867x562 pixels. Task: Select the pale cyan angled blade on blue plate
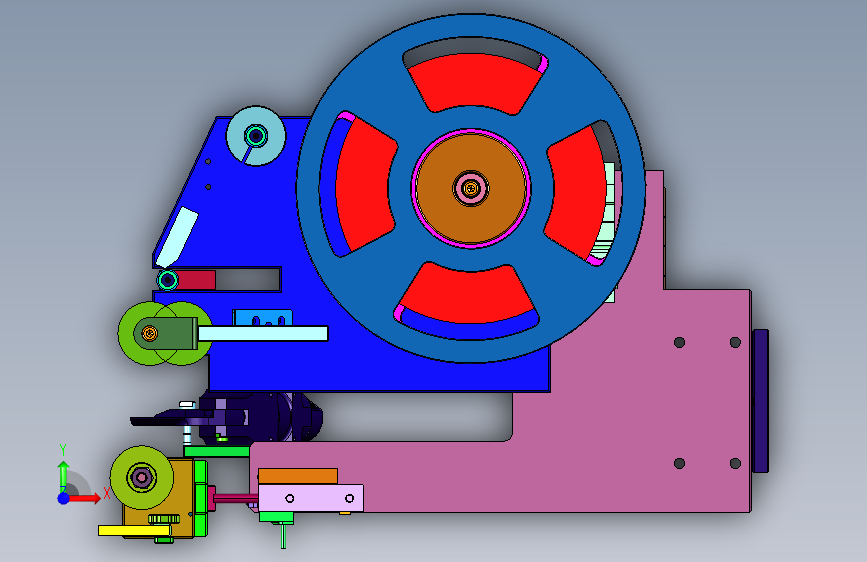(x=177, y=237)
